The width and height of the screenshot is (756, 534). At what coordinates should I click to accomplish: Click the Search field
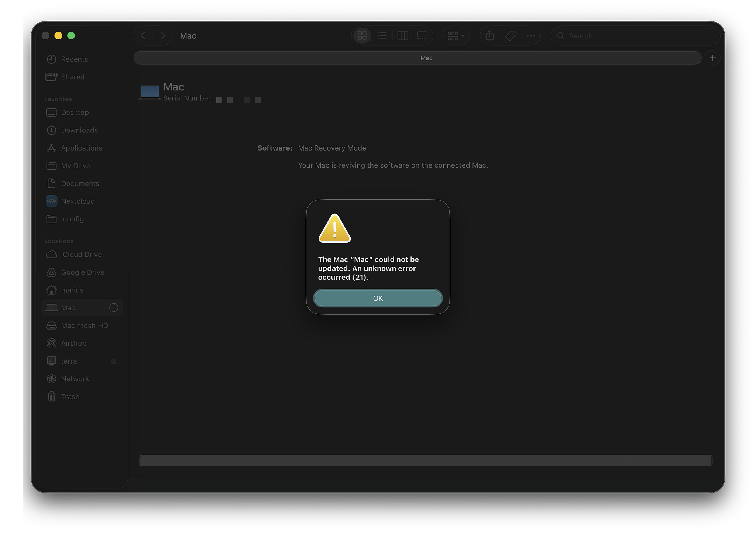pos(635,36)
